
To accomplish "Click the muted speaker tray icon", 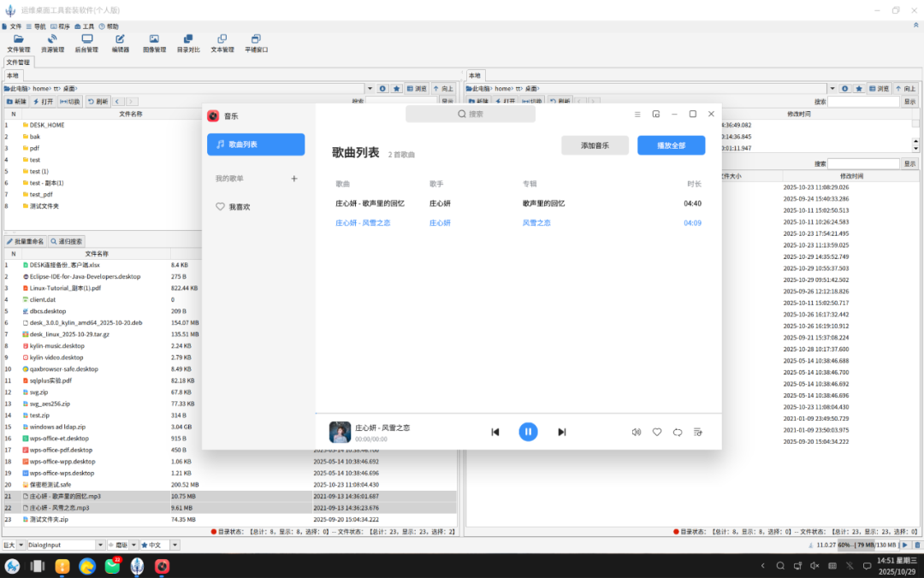I will click(814, 566).
